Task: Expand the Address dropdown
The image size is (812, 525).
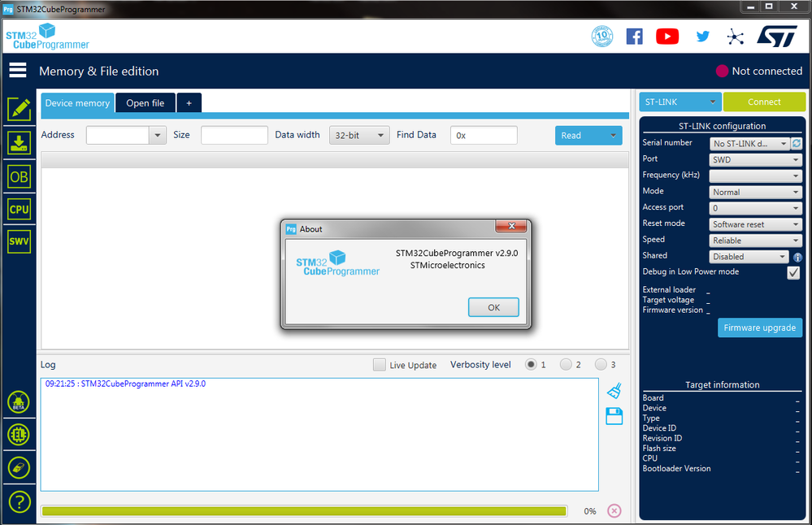Action: pyautogui.click(x=158, y=136)
